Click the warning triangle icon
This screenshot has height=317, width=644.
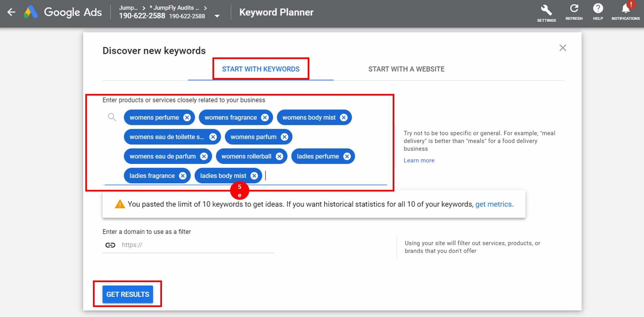pyautogui.click(x=120, y=204)
